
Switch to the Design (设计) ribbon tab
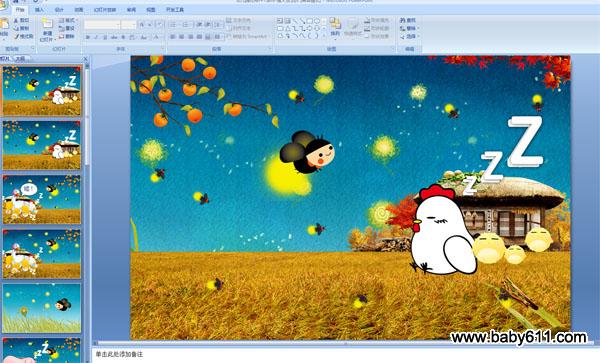pos(59,10)
